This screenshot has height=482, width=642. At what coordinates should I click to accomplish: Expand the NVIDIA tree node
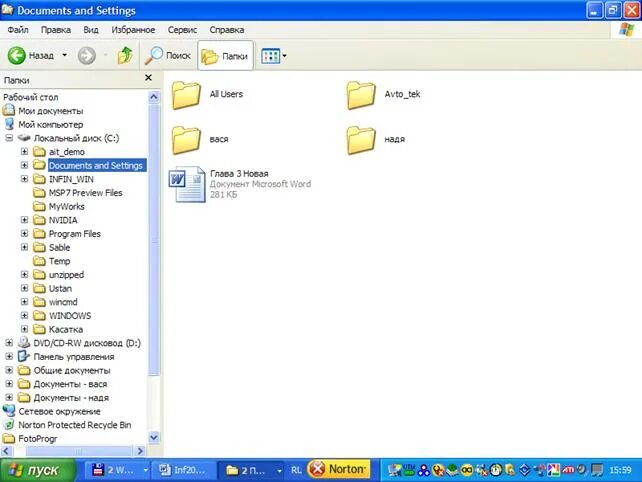(x=25, y=220)
